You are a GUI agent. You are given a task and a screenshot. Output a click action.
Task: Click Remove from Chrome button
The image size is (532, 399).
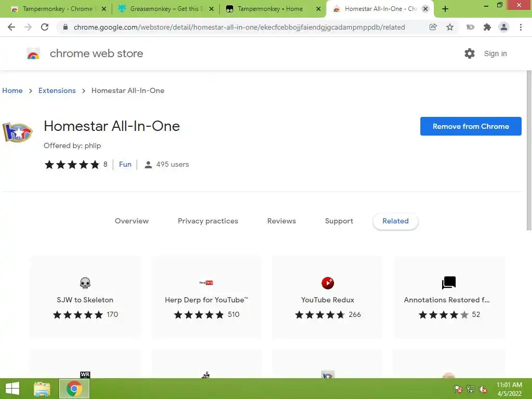coord(471,126)
